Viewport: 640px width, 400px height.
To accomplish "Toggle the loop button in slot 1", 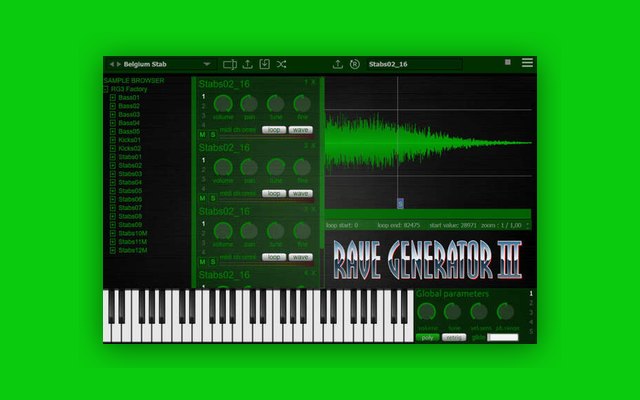I will [x=274, y=130].
